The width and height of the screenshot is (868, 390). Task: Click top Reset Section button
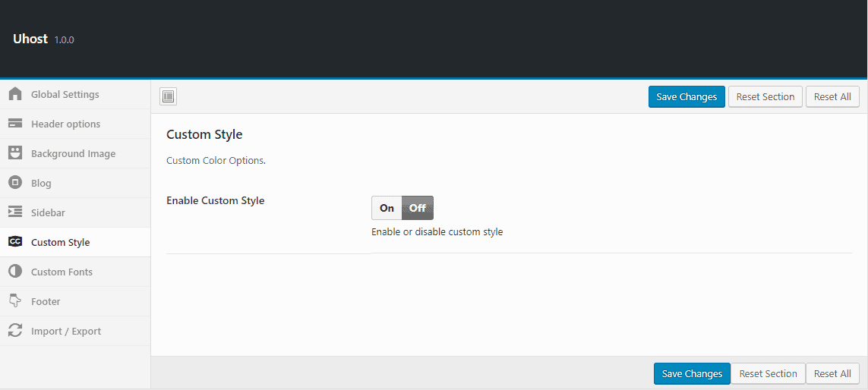click(x=765, y=96)
